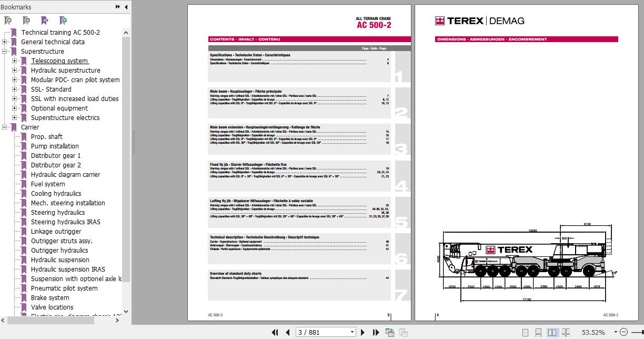Open the zoom percentage dropdown
The width and height of the screenshot is (644, 339).
pos(616,332)
